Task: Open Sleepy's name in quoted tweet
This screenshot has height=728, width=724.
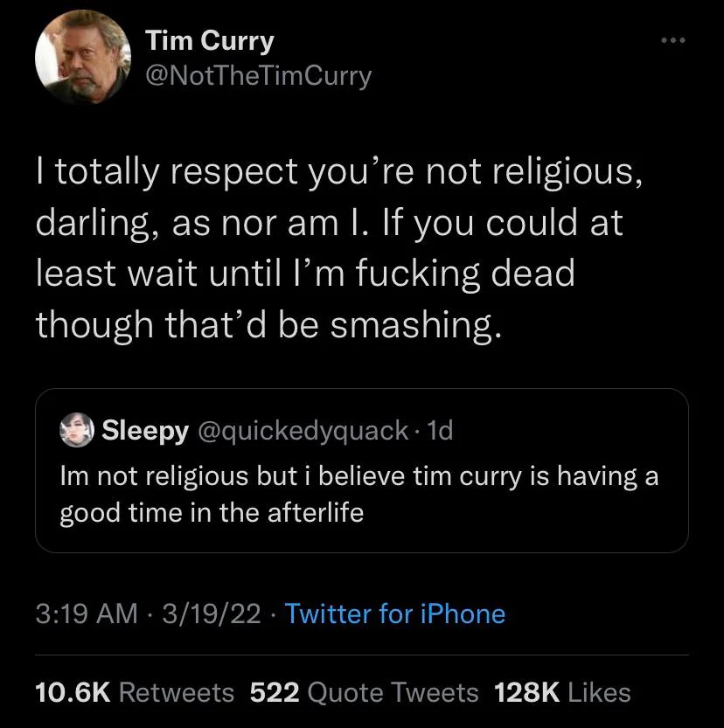Action: pyautogui.click(x=145, y=431)
